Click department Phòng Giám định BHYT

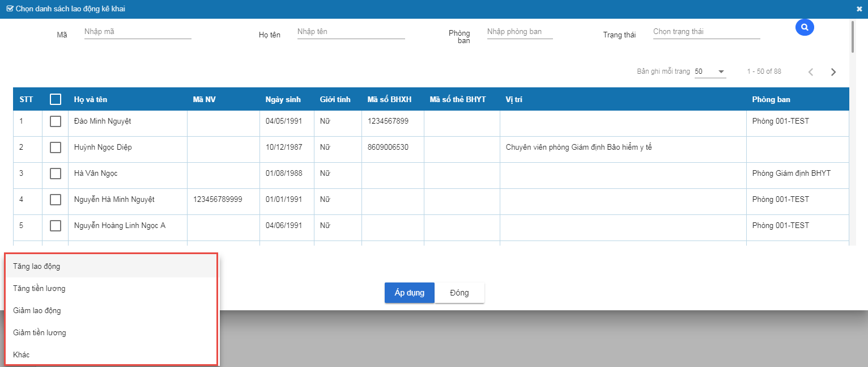click(792, 174)
